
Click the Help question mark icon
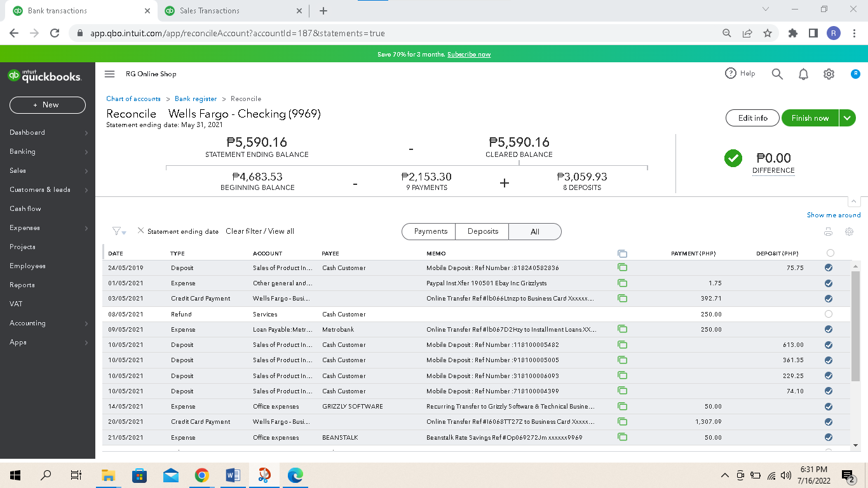pyautogui.click(x=731, y=74)
